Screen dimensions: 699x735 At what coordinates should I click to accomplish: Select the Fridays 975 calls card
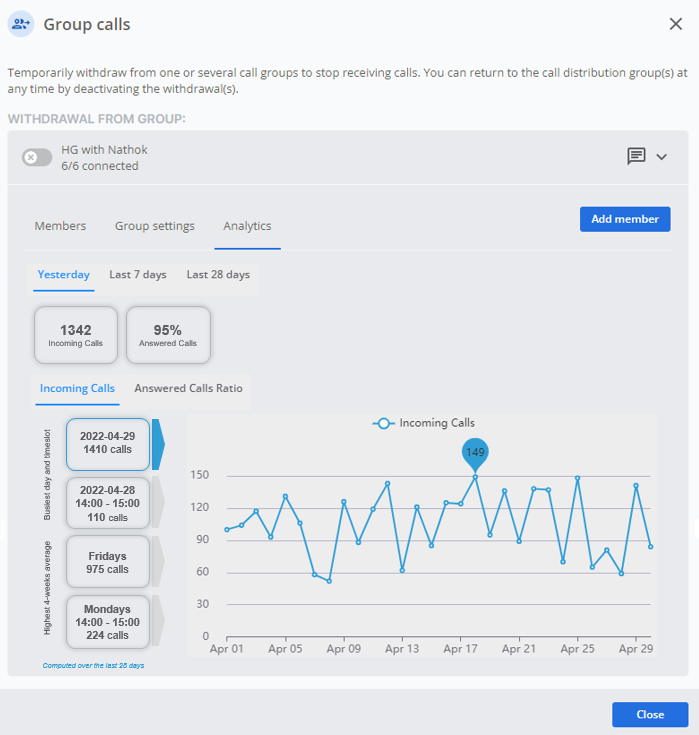108,562
